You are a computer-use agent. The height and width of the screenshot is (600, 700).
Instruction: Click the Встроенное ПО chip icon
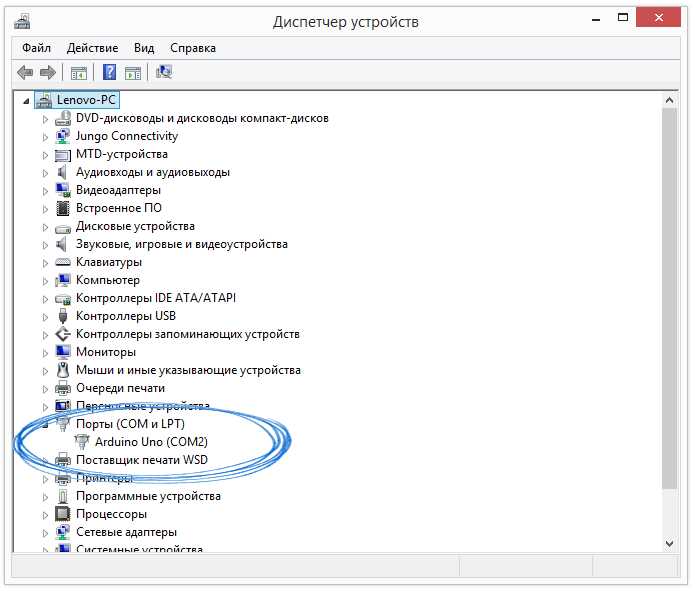pyautogui.click(x=62, y=208)
